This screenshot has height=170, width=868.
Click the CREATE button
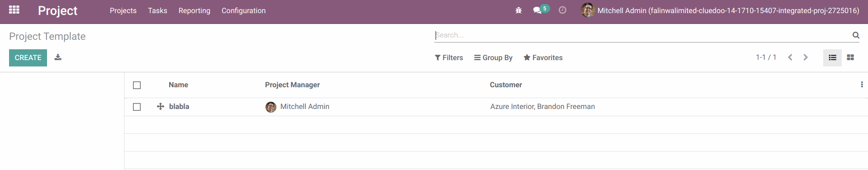coord(28,58)
